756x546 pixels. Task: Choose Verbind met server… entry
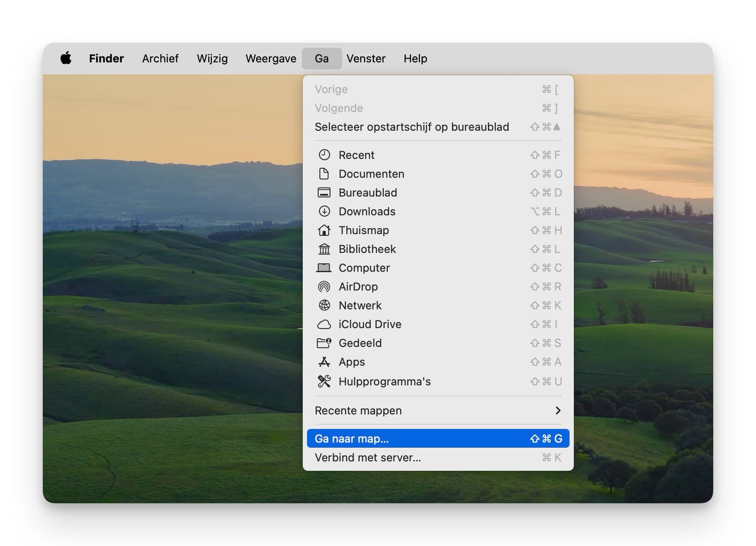438,457
